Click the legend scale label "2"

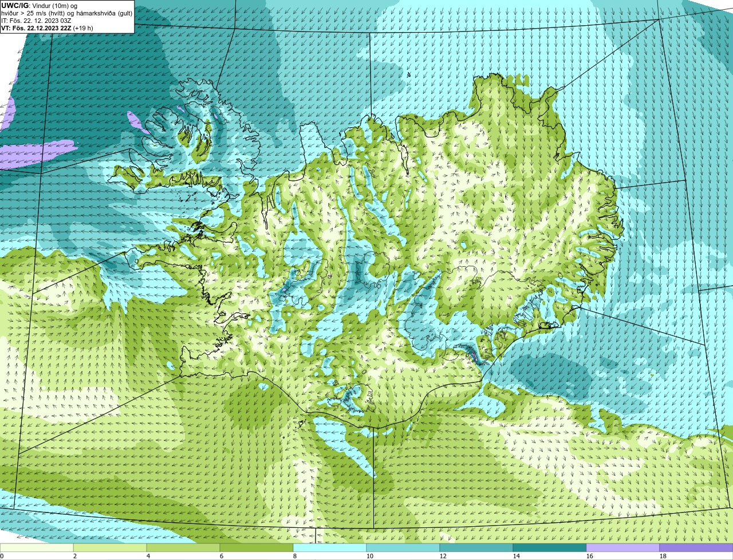point(75,556)
